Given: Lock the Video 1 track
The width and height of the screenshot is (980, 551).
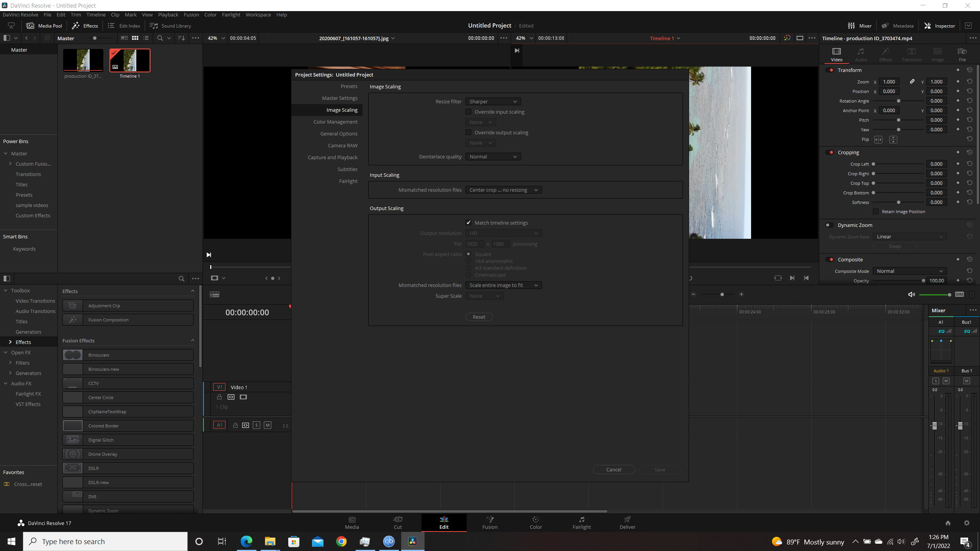Looking at the screenshot, I should coord(219,397).
